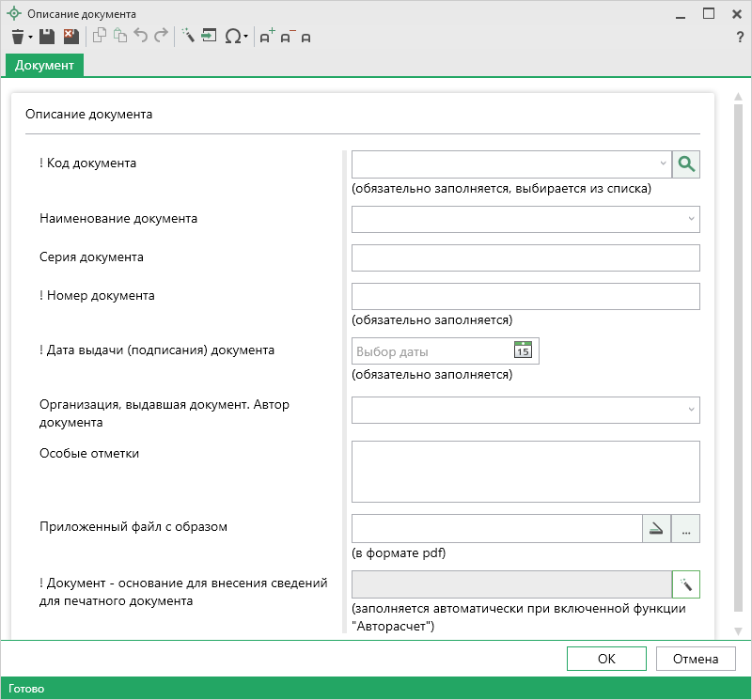Image resolution: width=752 pixels, height=700 pixels.
Task: Click the 'Отмена' cancel button
Action: click(696, 659)
